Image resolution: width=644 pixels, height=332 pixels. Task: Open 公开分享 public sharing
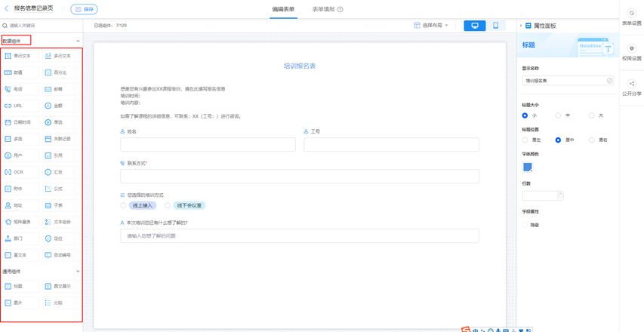(x=632, y=88)
